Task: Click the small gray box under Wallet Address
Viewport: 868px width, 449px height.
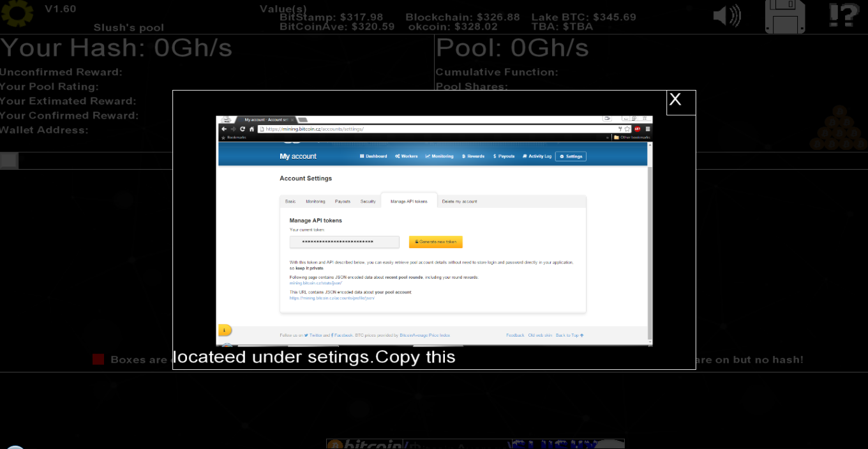Action: click(9, 160)
